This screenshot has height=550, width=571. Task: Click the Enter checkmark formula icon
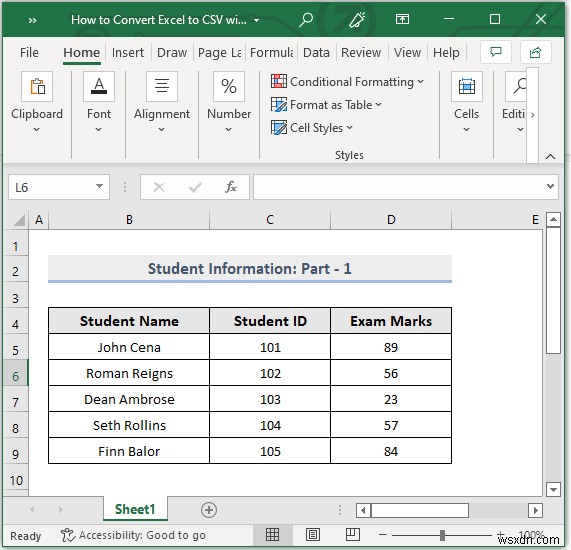click(x=195, y=187)
